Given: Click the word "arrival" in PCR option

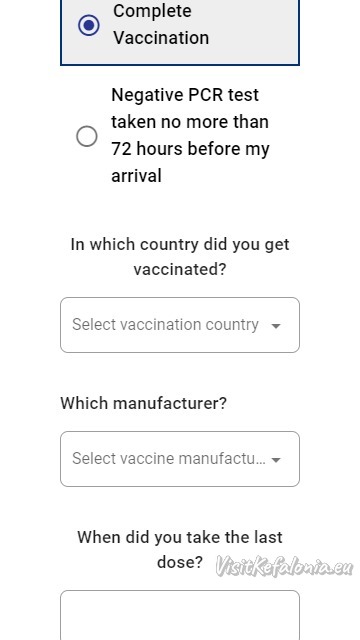Looking at the screenshot, I should pyautogui.click(x=136, y=176).
